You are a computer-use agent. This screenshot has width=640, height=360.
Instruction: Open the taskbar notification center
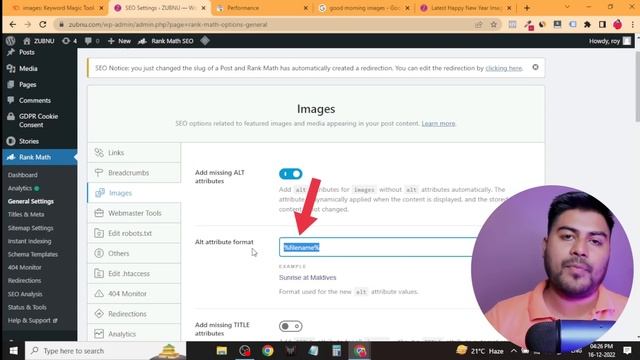coord(627,351)
